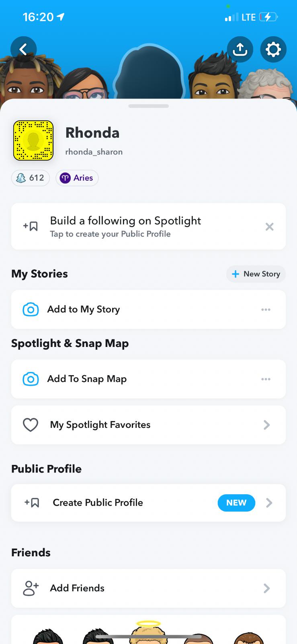Open more options for Add to My Story
297x644 pixels.
(266, 310)
